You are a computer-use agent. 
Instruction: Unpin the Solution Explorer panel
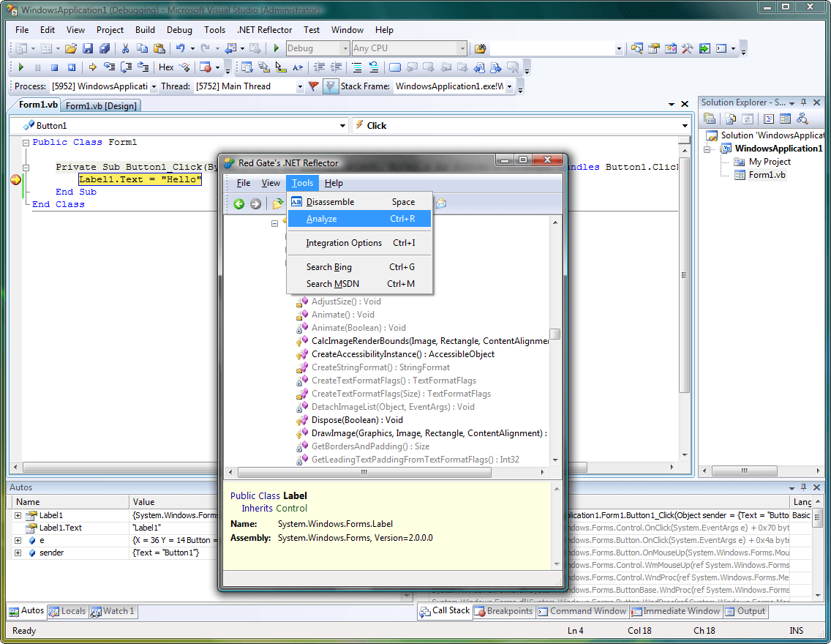(x=803, y=102)
